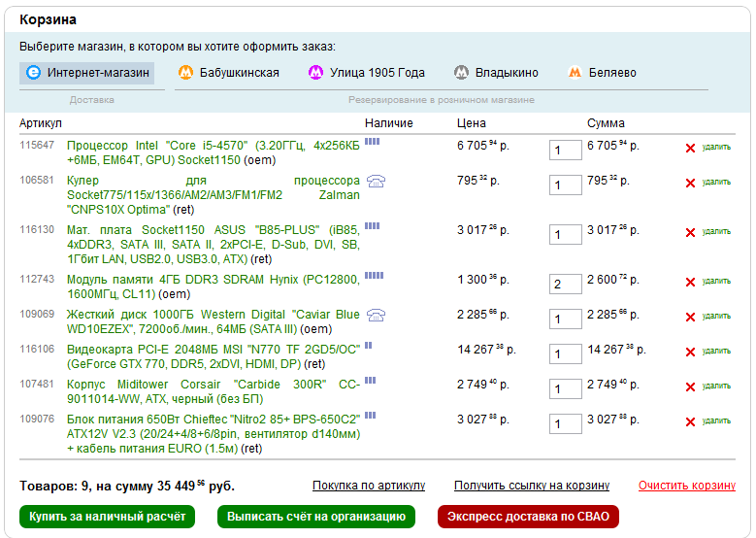Select the Интернет-магазин store tab

[87, 73]
